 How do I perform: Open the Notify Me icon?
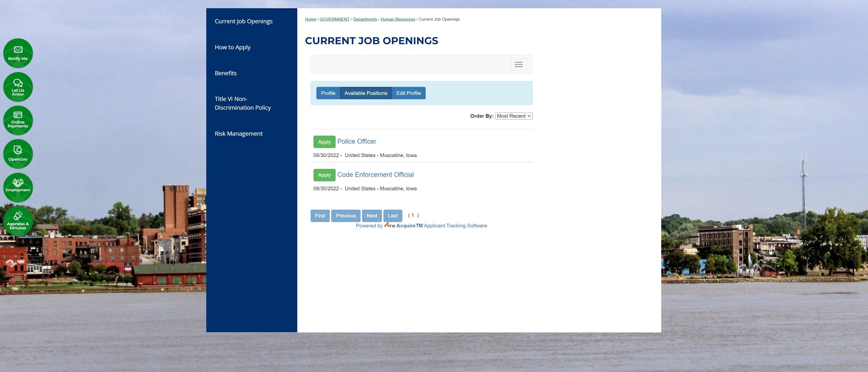coord(18,53)
